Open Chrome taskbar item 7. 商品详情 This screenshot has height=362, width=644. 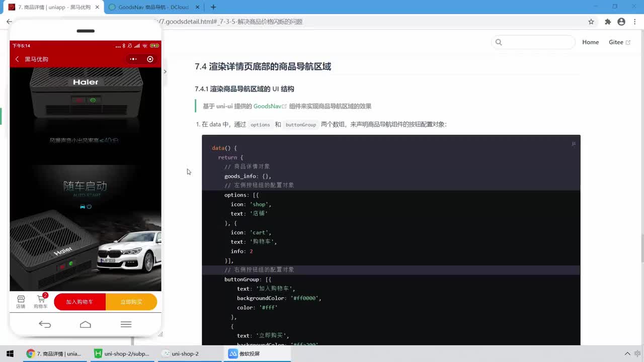(x=54, y=353)
